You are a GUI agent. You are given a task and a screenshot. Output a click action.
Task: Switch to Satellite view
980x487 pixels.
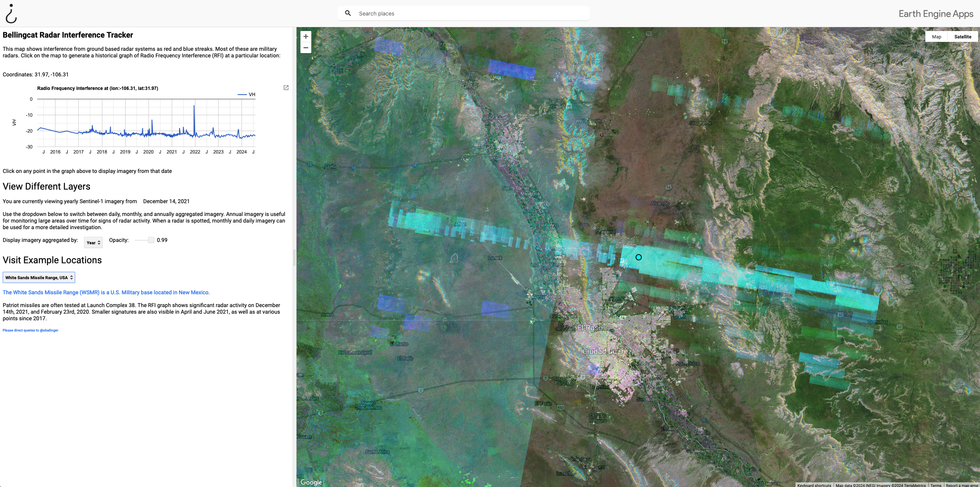tap(963, 36)
